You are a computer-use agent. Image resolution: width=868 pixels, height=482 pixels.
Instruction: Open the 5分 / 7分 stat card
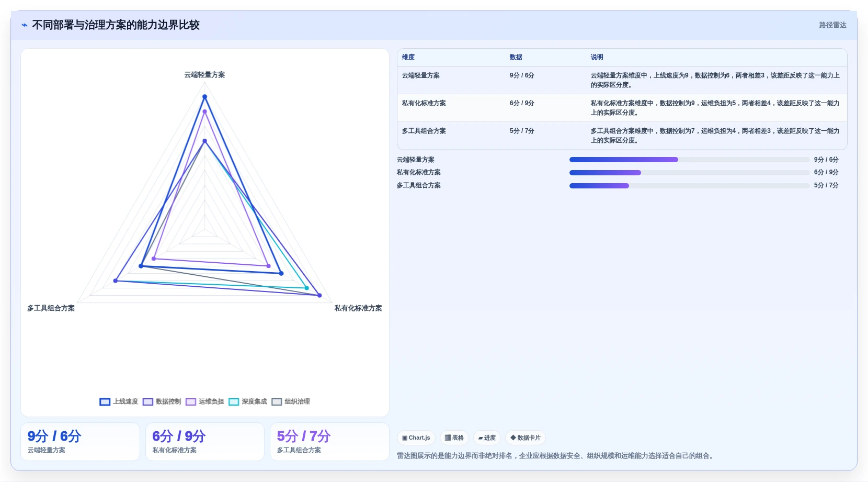point(329,442)
